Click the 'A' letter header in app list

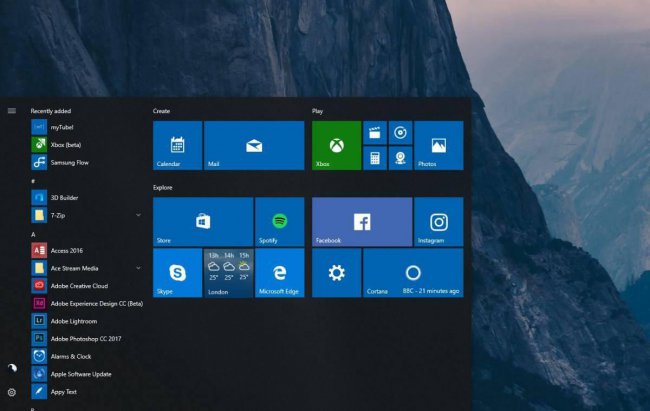click(33, 234)
